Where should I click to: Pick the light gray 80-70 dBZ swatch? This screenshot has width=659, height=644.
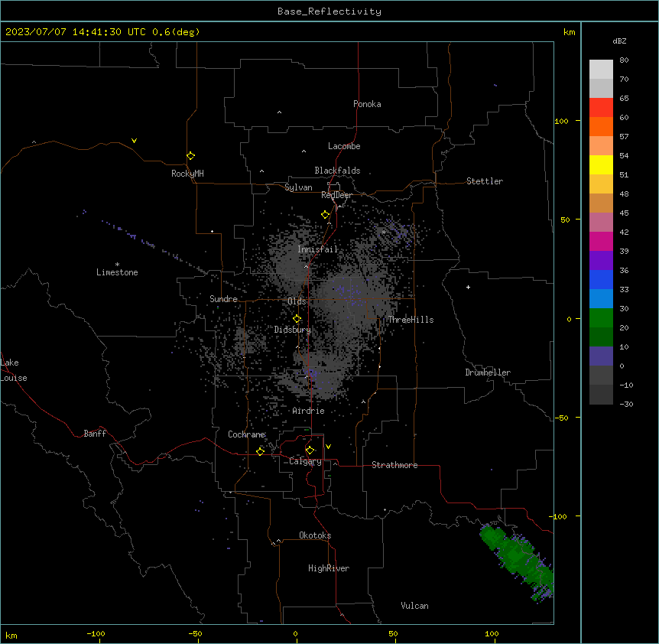tap(601, 70)
